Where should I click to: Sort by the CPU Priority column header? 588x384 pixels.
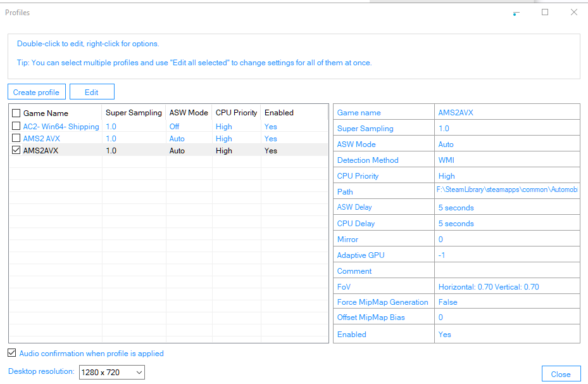tap(236, 113)
